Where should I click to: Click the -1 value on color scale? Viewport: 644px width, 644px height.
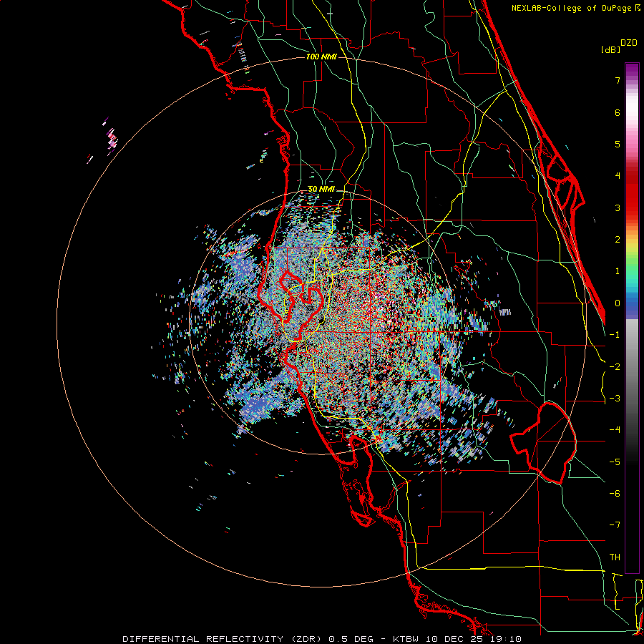(x=615, y=335)
